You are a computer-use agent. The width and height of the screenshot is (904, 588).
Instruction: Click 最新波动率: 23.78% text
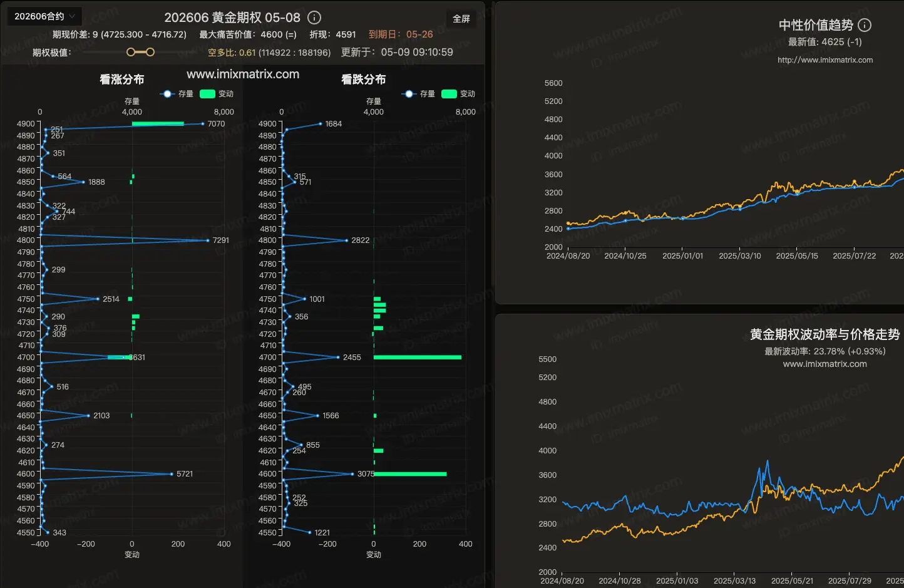825,351
